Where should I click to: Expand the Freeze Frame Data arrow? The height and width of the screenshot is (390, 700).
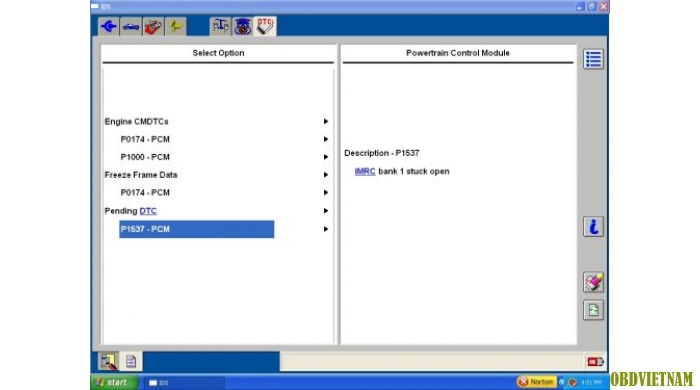coord(326,175)
